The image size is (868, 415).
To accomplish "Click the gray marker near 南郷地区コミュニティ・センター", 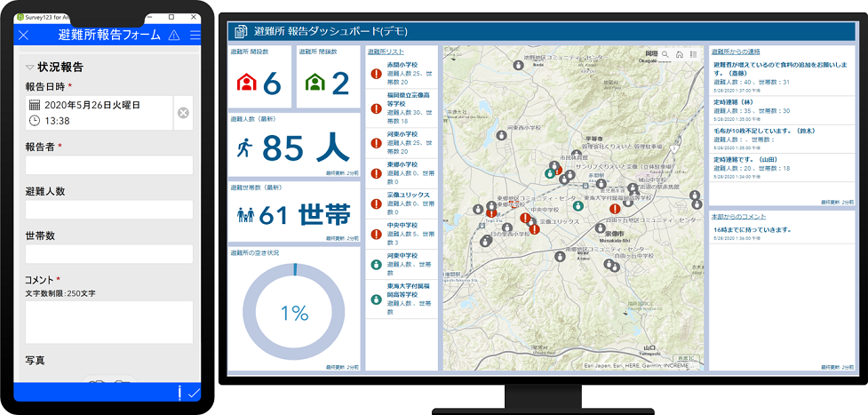I will coord(561,256).
